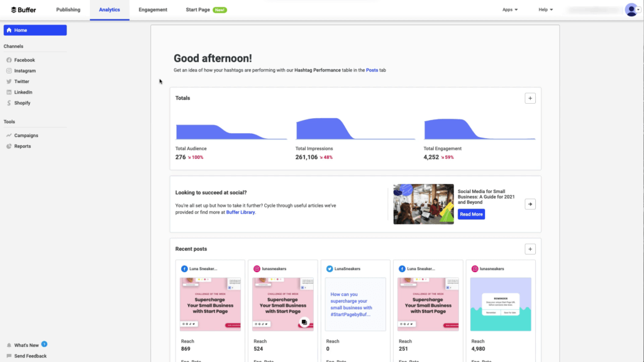This screenshot has height=362, width=644.
Task: Click the Social Media guide article image
Action: coord(423,204)
